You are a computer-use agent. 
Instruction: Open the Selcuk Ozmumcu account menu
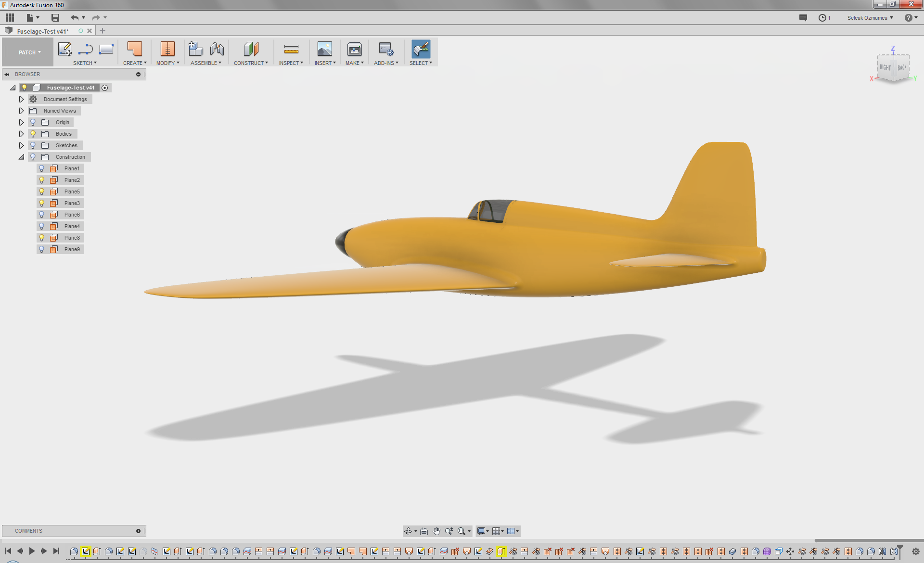pyautogui.click(x=870, y=18)
